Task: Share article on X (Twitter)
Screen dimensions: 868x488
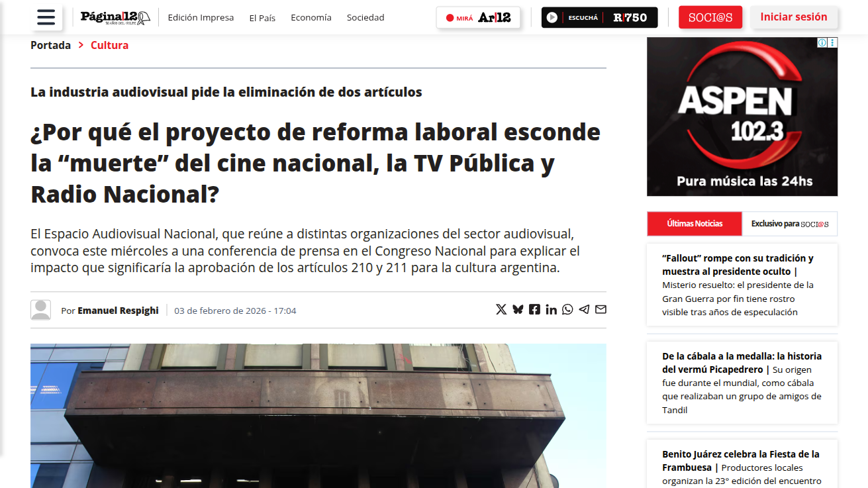Action: click(x=501, y=309)
